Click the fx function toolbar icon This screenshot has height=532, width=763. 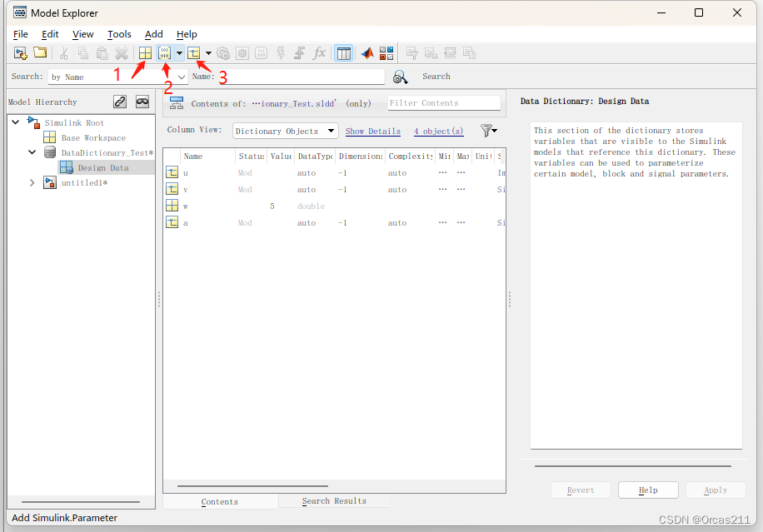click(x=319, y=53)
